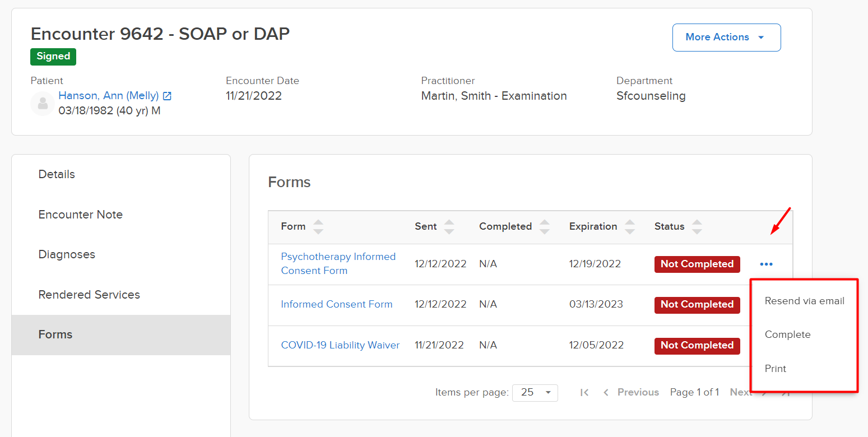The image size is (868, 437).
Task: Open Psychotherapy Informed Consent Form link
Action: (338, 263)
